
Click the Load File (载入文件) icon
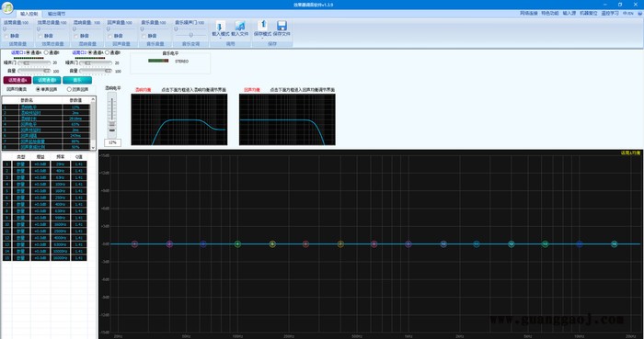click(240, 26)
